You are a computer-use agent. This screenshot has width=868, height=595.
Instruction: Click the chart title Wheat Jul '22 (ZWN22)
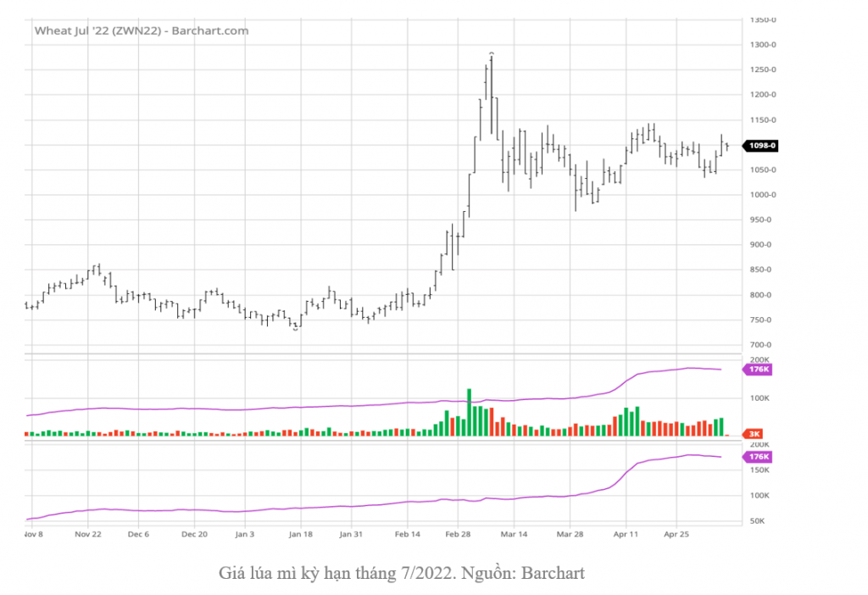pyautogui.click(x=141, y=31)
